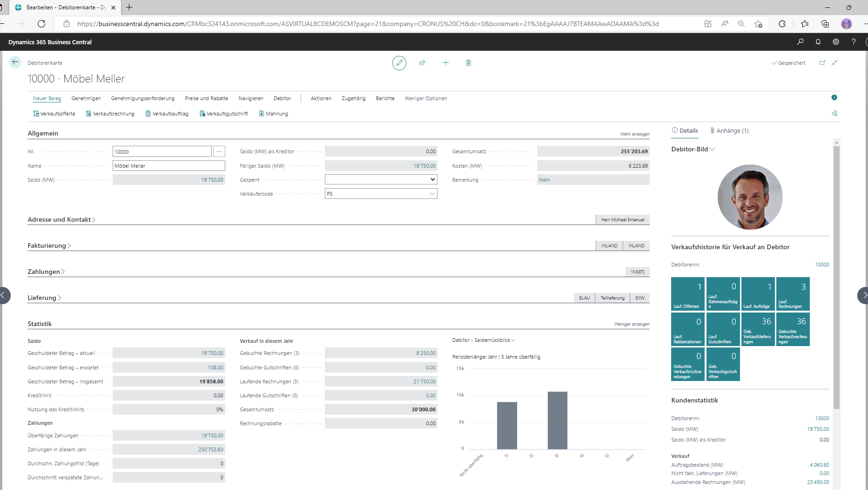Click the tallest chart bar
868x490 pixels.
click(x=558, y=420)
